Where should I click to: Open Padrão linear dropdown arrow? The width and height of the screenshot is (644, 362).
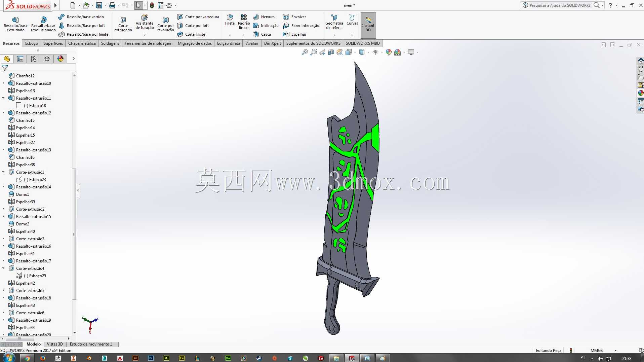(x=244, y=35)
